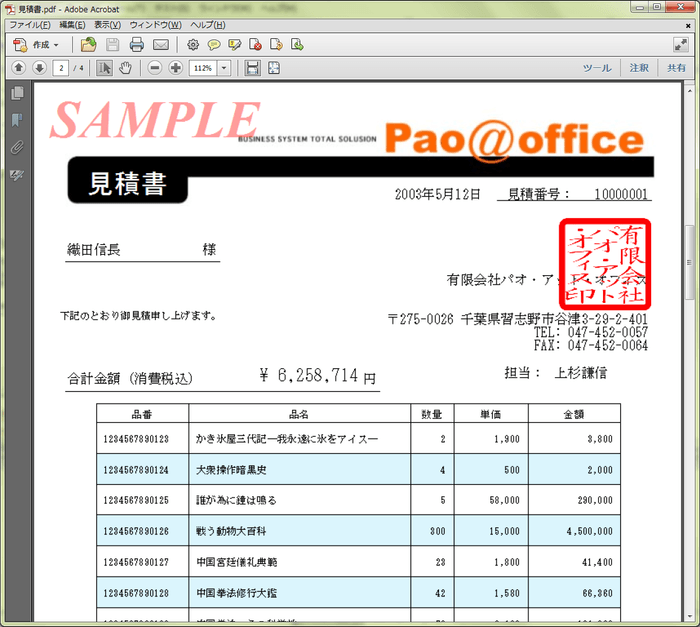Open the 注釈 comments pane
This screenshot has height=627, width=700.
coord(639,68)
